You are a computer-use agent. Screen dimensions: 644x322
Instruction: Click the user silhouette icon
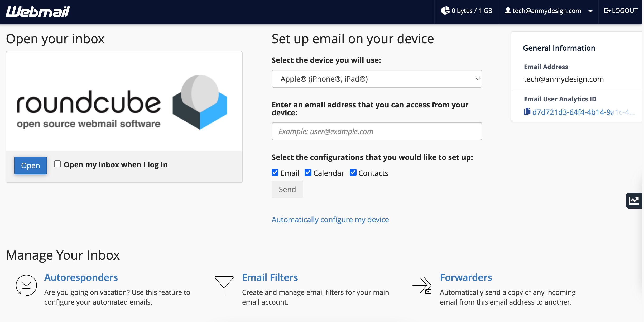coord(508,11)
